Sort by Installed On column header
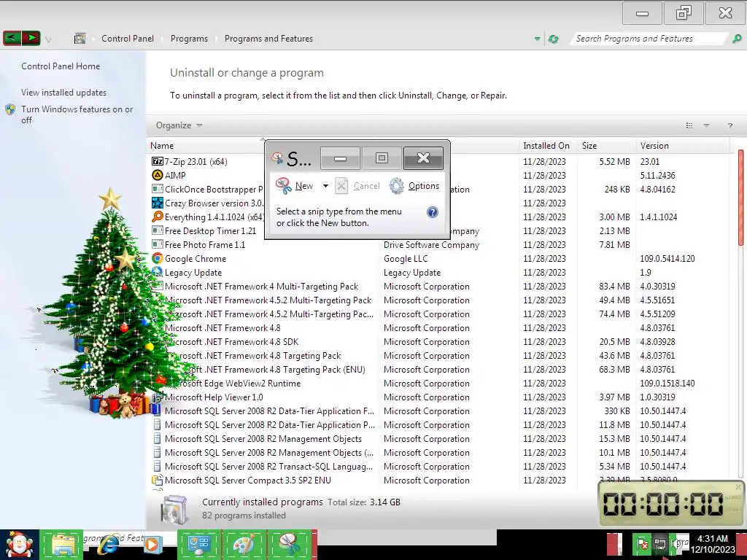The width and height of the screenshot is (747, 560). click(546, 146)
